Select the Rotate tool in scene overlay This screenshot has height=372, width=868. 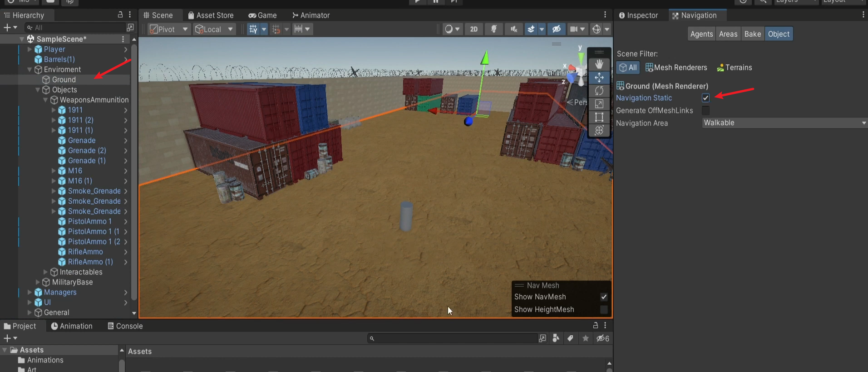coord(599,91)
